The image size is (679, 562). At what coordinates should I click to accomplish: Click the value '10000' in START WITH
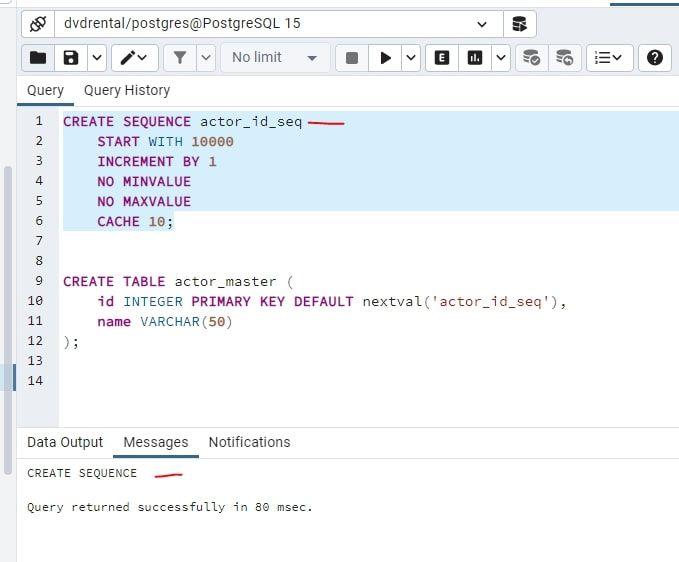click(x=212, y=142)
